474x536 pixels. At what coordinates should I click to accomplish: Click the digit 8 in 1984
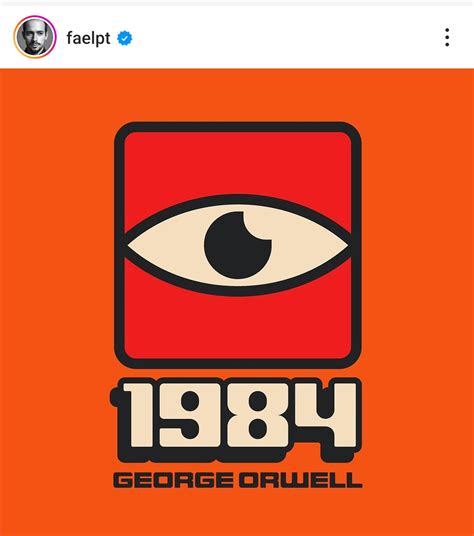[257, 415]
